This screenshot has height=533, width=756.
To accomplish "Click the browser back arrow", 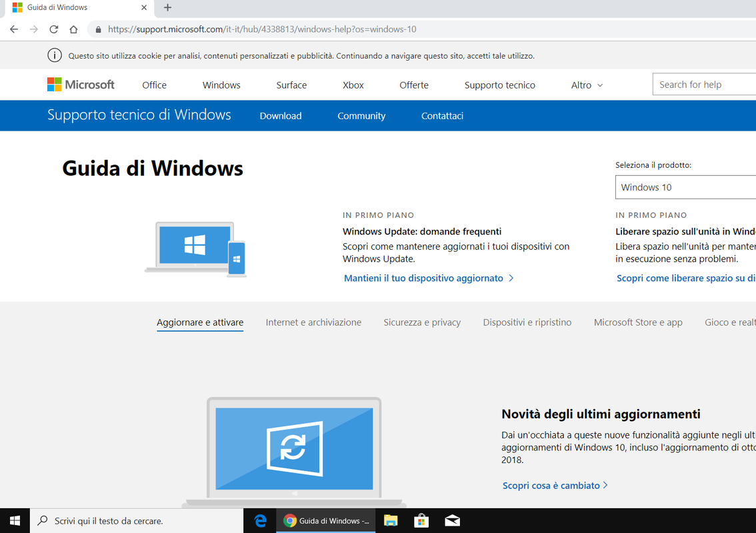I will [14, 29].
